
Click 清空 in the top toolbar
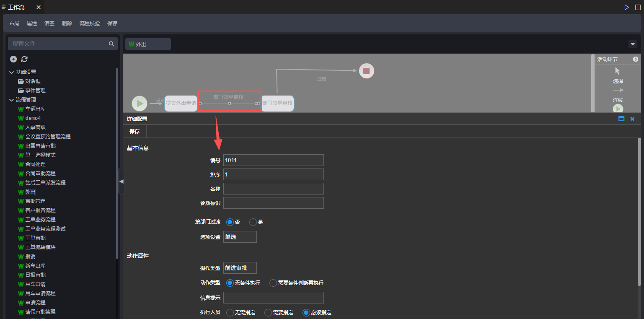pyautogui.click(x=49, y=23)
